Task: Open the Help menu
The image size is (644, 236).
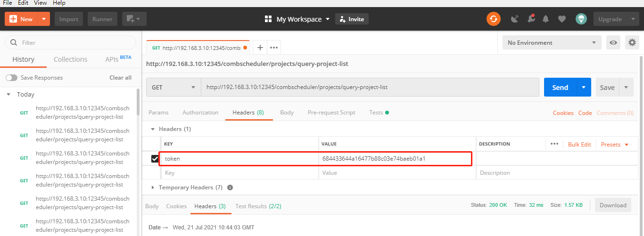Action: (x=59, y=3)
